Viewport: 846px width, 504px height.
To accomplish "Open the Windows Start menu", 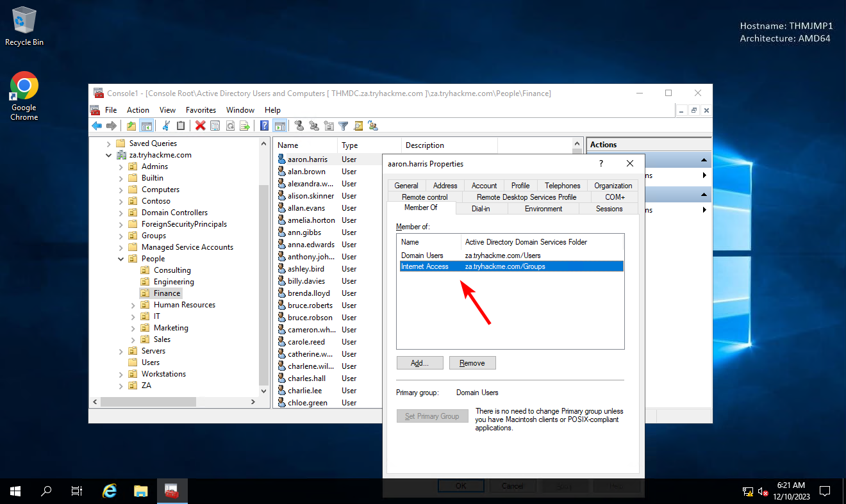I will pyautogui.click(x=15, y=491).
